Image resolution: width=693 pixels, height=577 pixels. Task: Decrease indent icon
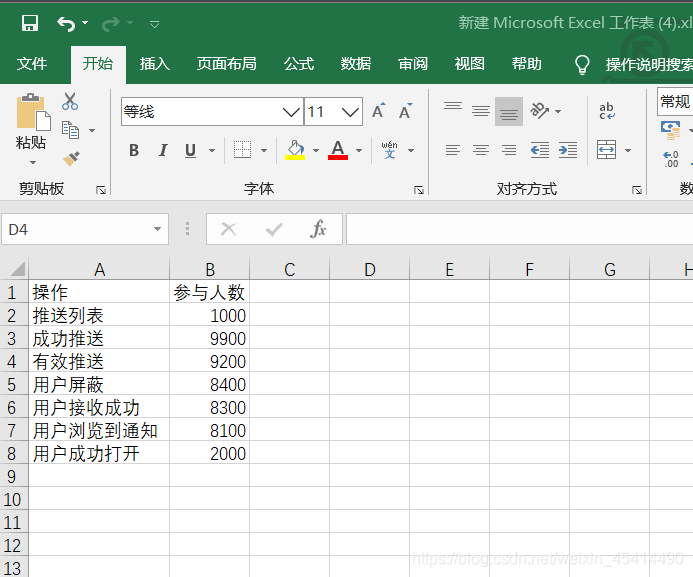540,150
